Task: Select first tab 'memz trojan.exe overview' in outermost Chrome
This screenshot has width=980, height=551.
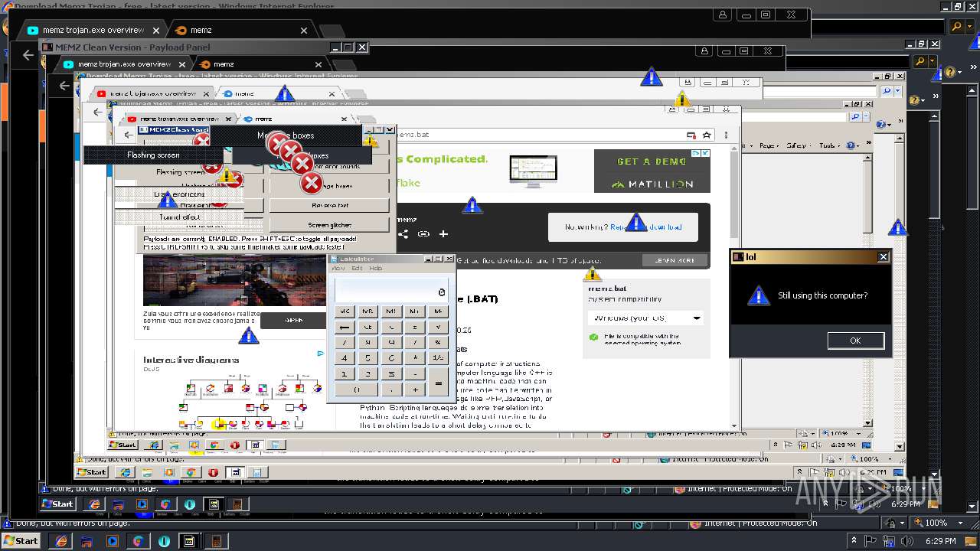Action: pyautogui.click(x=94, y=31)
